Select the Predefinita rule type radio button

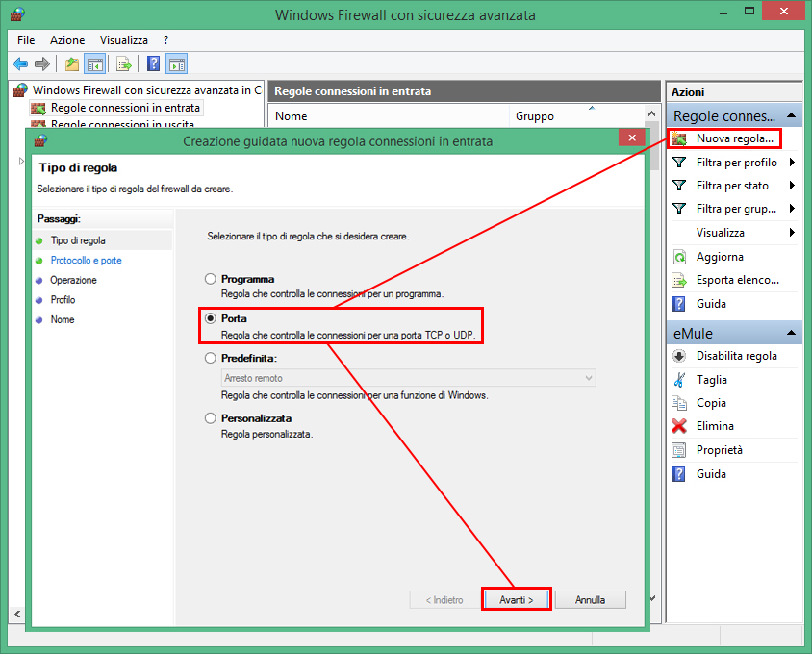pyautogui.click(x=211, y=358)
